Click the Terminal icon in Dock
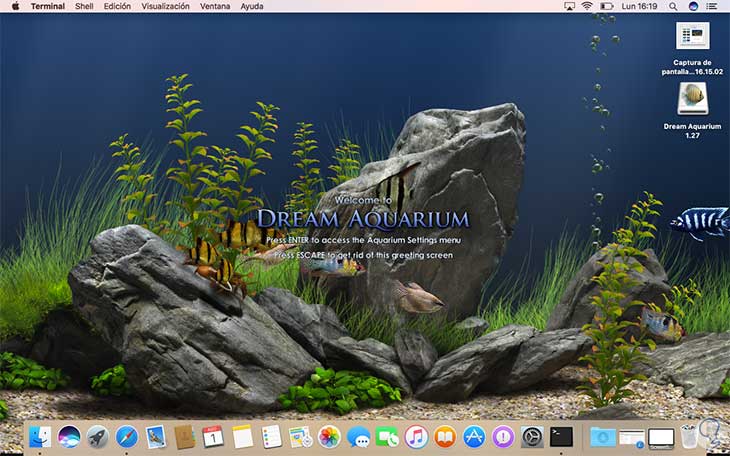Viewport: 730px width, 456px height. pyautogui.click(x=561, y=437)
